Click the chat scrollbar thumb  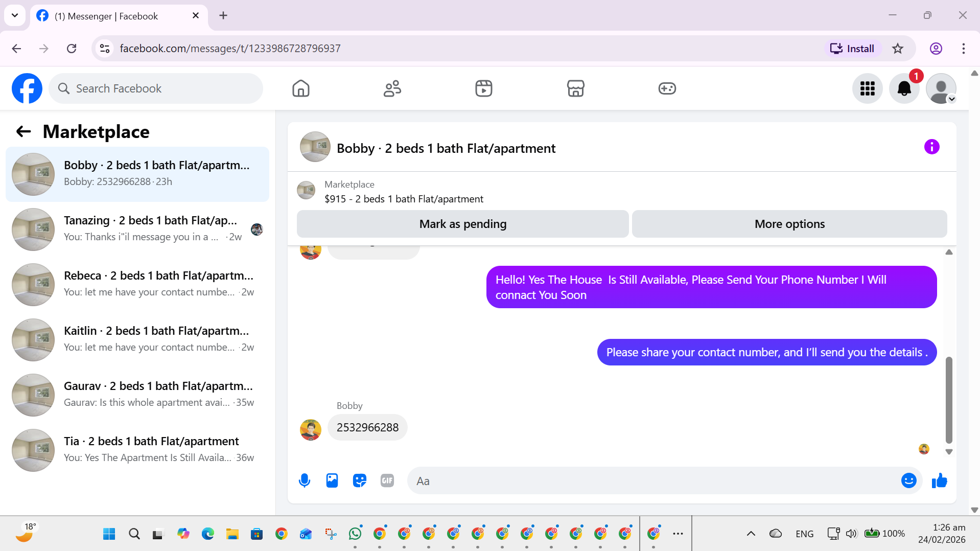tap(949, 400)
